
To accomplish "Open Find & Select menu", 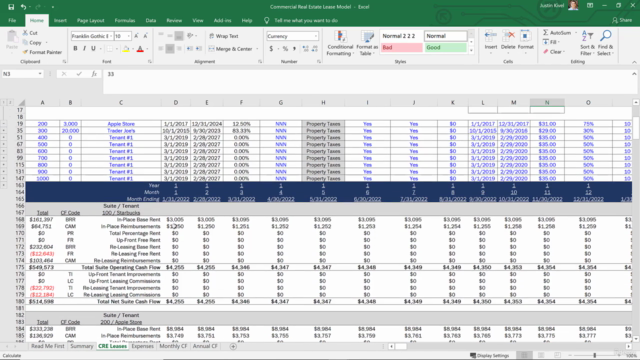I will (606, 43).
